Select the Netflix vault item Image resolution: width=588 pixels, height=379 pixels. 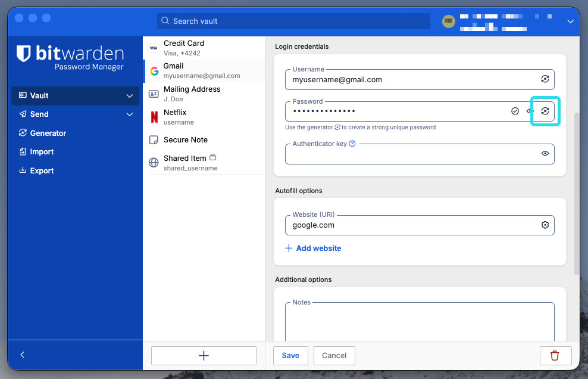(x=175, y=116)
